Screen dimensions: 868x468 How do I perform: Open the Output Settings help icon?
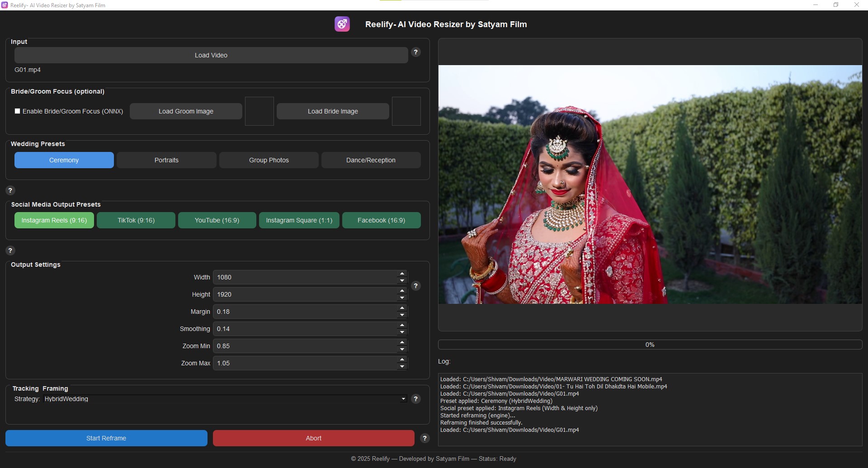click(415, 286)
